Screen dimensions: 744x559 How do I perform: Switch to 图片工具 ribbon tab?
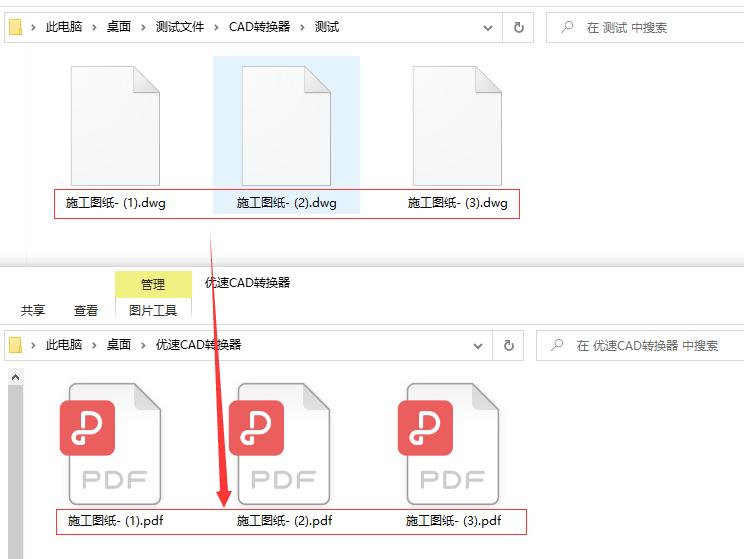153,310
